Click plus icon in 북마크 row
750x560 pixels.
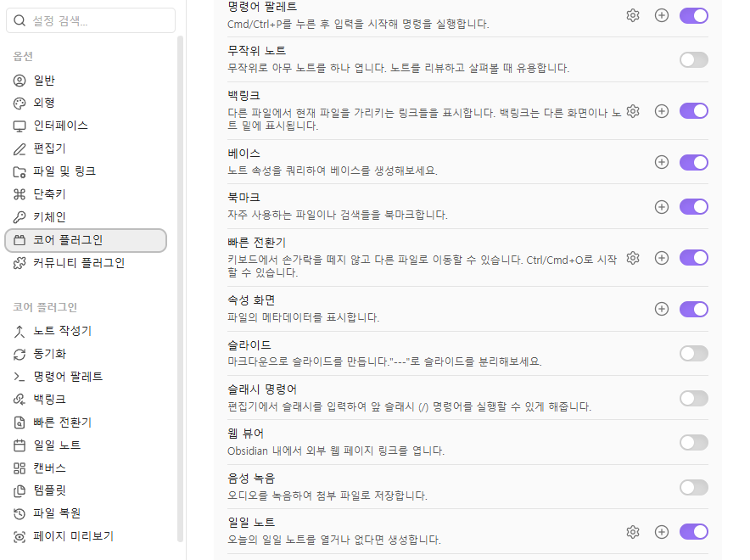coord(662,206)
